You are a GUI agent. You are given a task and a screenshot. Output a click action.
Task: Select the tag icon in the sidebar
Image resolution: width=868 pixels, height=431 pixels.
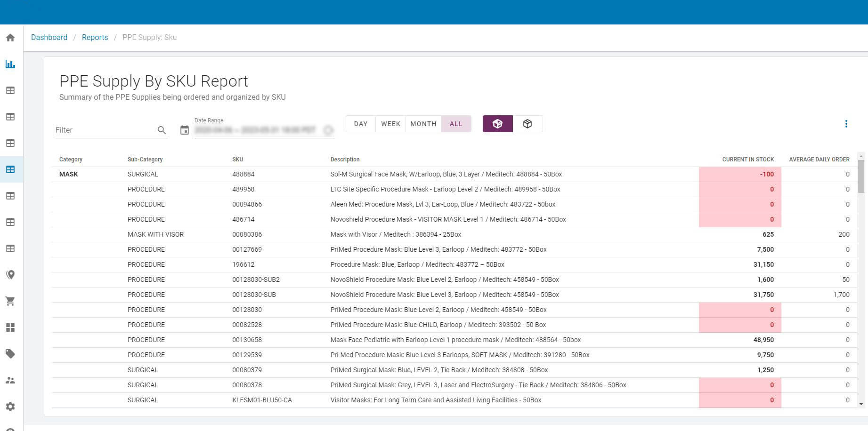pyautogui.click(x=10, y=354)
